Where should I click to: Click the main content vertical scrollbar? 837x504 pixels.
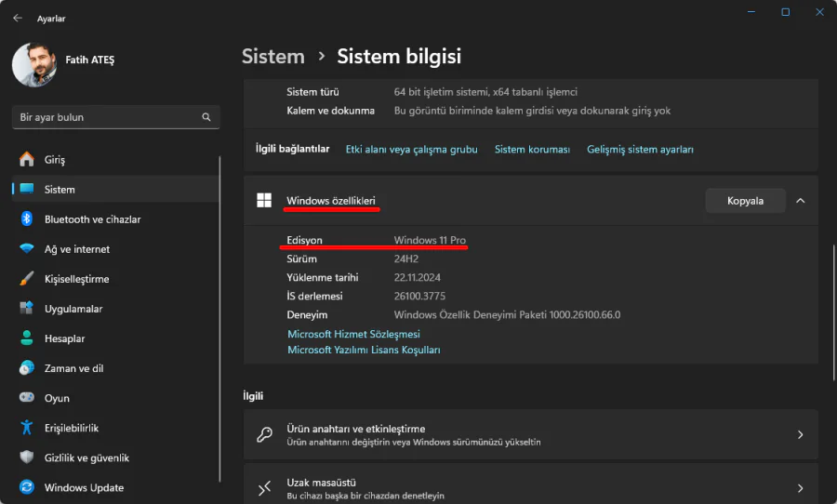pyautogui.click(x=834, y=312)
